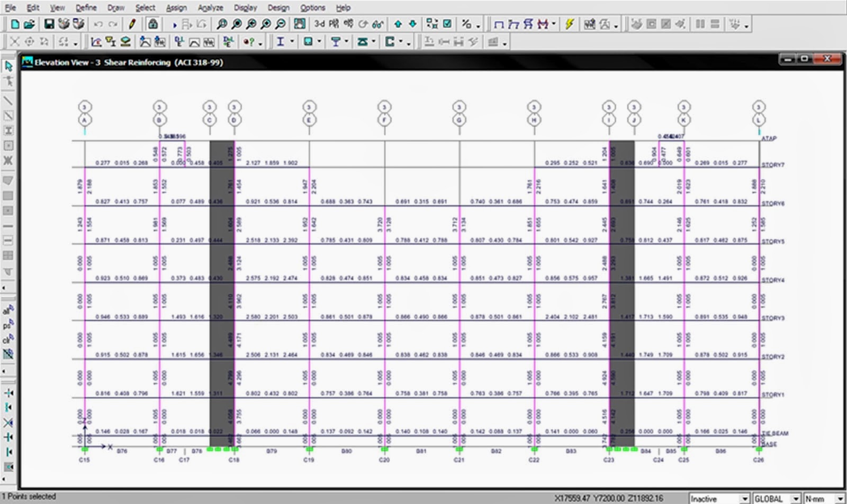Viewport: 847px width, 504px height.
Task: Switch to 3d view button
Action: point(319,24)
